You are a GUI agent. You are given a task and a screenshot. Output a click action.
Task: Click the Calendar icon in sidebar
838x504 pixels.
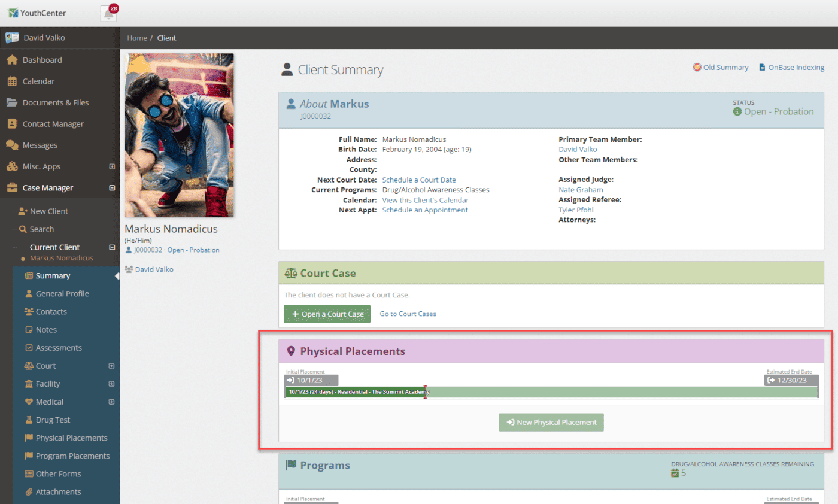point(11,81)
